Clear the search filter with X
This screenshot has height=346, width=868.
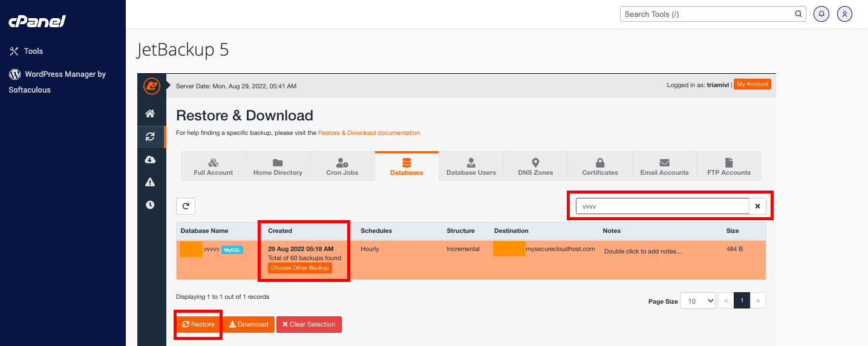click(757, 206)
